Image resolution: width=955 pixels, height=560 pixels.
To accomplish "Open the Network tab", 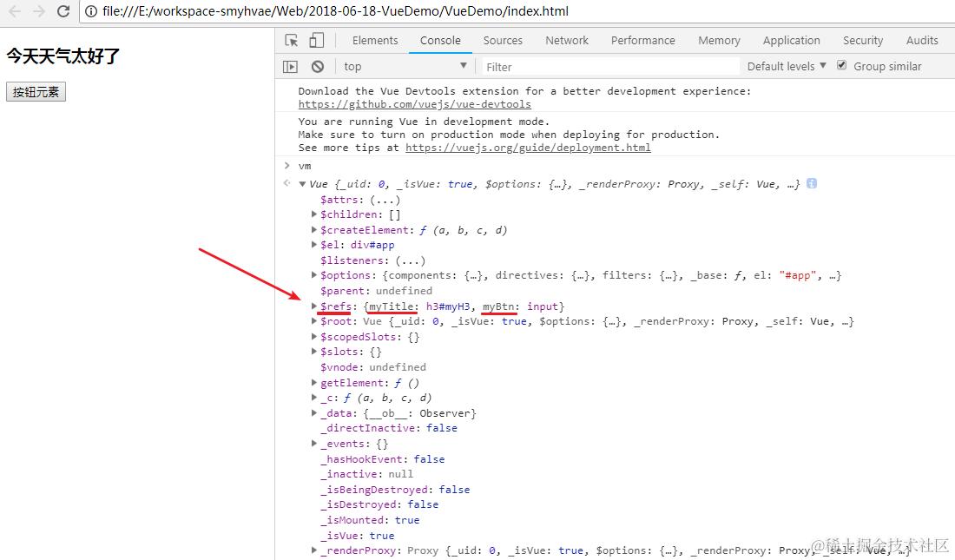I will click(566, 40).
